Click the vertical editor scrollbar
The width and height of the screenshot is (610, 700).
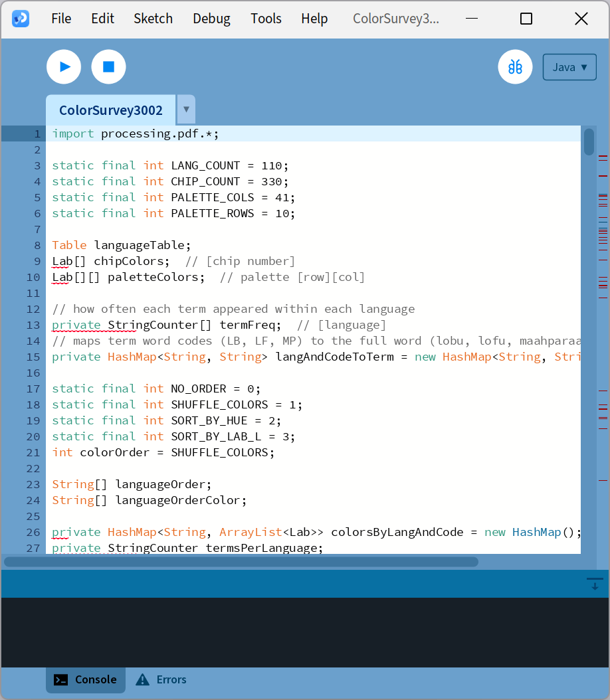pyautogui.click(x=587, y=143)
